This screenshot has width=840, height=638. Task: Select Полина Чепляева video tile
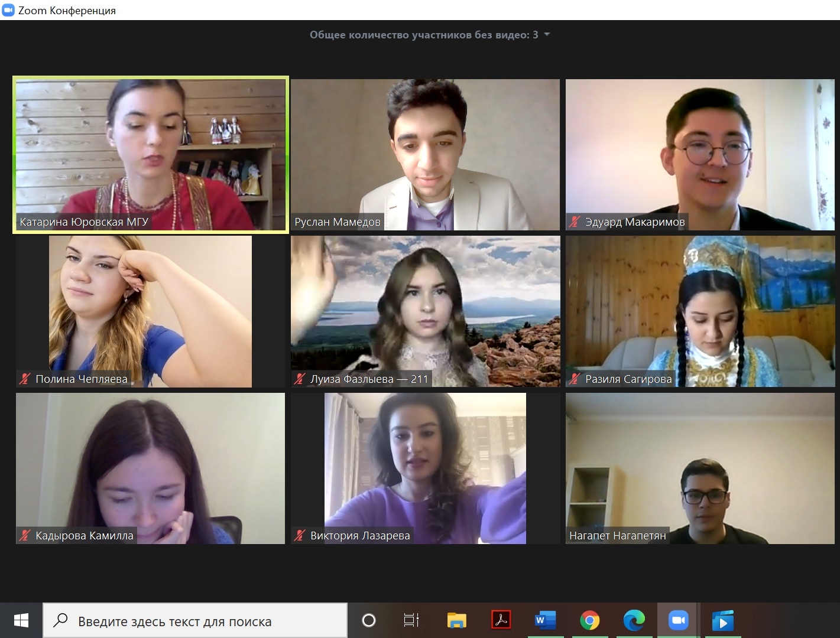150,311
